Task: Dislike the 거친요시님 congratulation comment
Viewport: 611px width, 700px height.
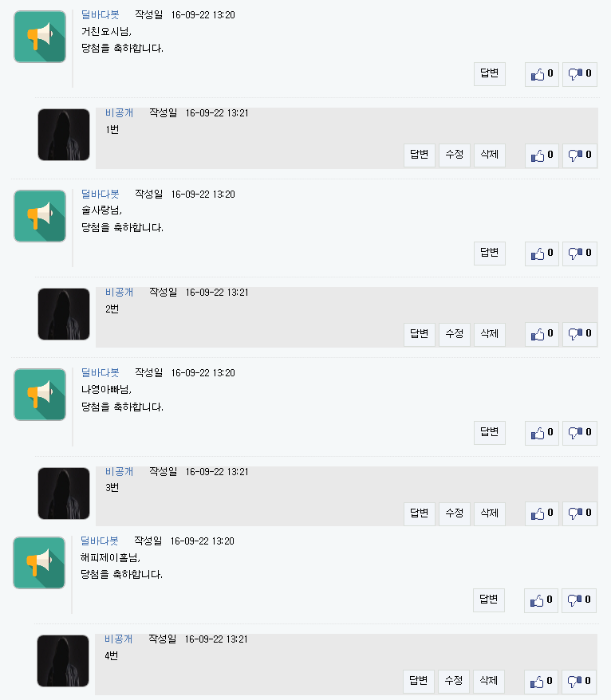Action: coord(579,74)
